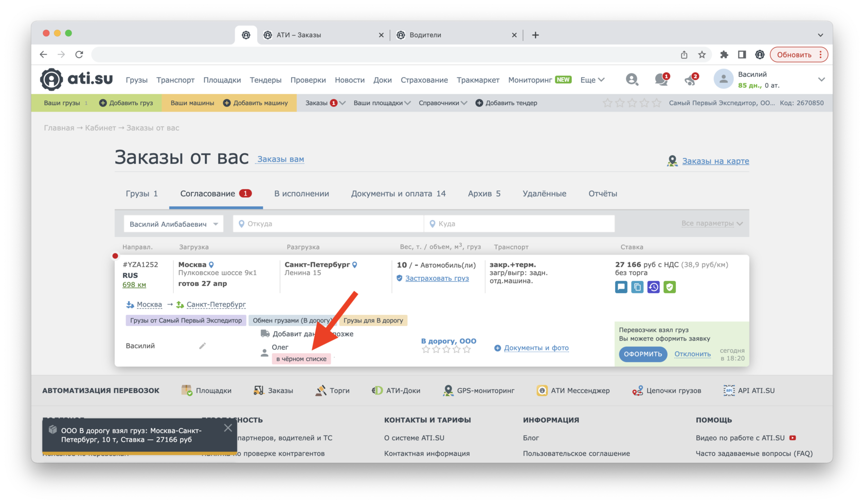The image size is (864, 504).
Task: Switch to the Грузы 1 tab
Action: click(142, 193)
